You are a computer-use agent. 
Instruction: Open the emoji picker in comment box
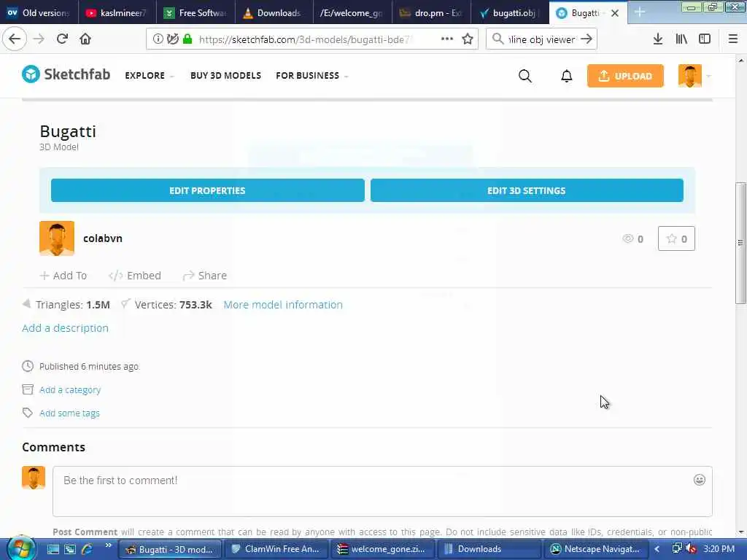point(700,480)
